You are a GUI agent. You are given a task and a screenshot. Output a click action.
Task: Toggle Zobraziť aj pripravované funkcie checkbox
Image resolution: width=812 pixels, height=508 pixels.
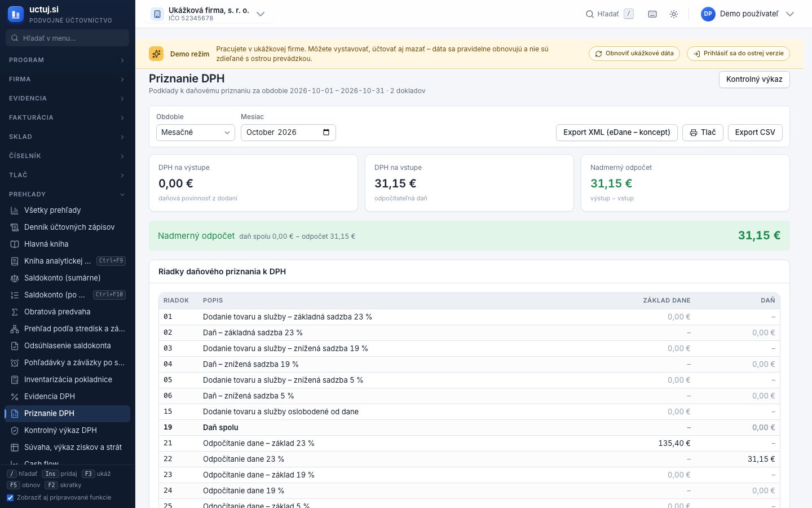[10, 497]
